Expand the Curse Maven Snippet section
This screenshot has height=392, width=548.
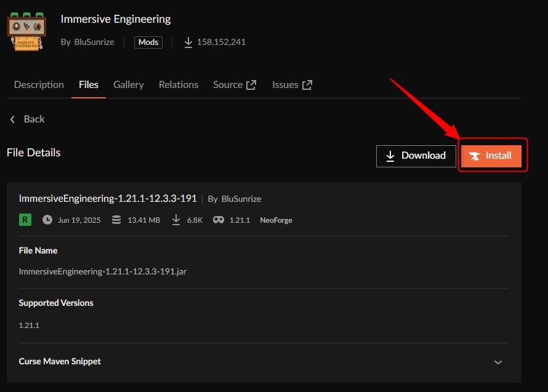(264, 362)
